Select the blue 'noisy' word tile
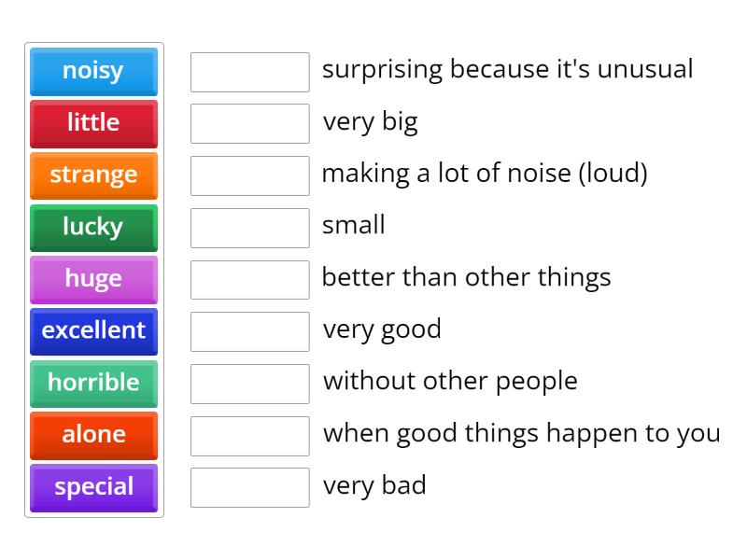Image resolution: width=747 pixels, height=560 pixels. [x=93, y=71]
